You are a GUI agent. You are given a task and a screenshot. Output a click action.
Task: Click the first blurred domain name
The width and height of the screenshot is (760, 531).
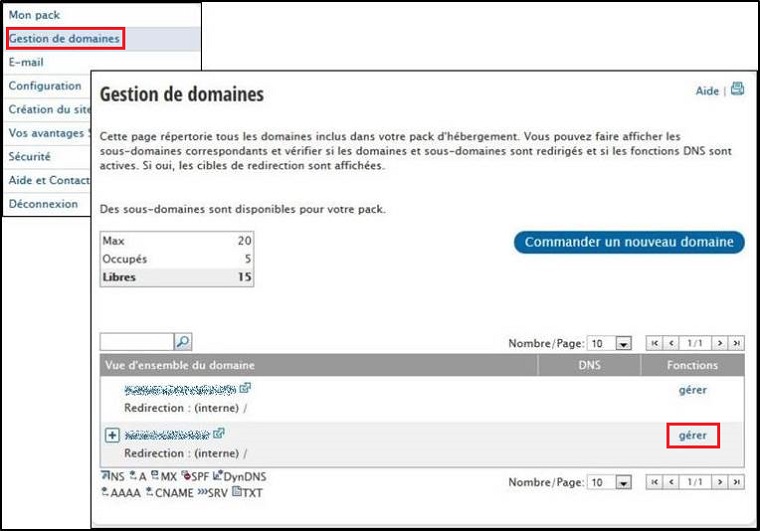point(180,390)
